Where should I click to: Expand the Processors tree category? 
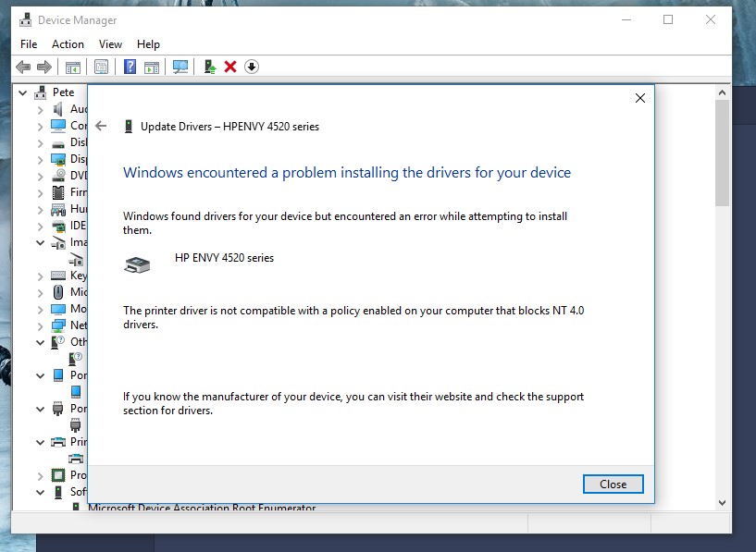point(41,476)
